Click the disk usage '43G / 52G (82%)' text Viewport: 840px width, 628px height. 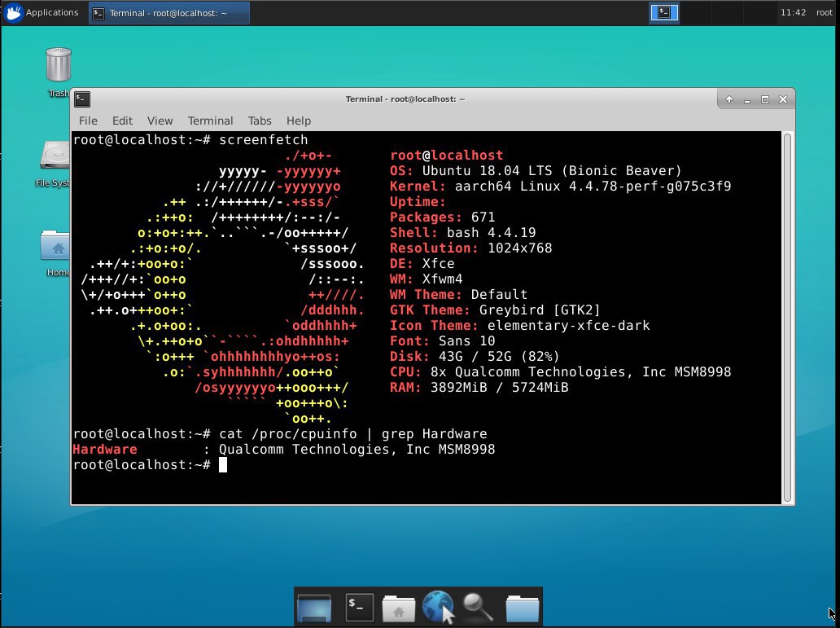click(499, 357)
